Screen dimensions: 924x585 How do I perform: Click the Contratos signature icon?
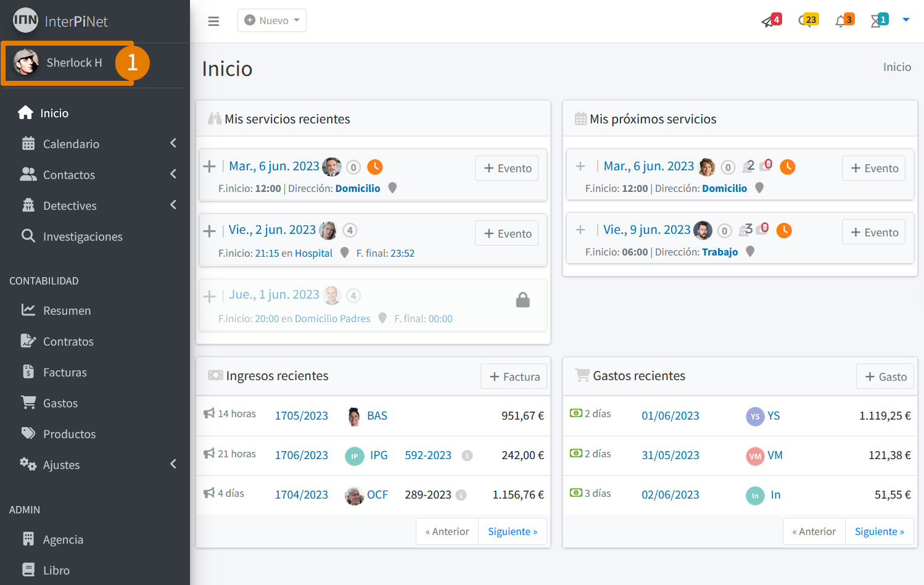click(28, 341)
